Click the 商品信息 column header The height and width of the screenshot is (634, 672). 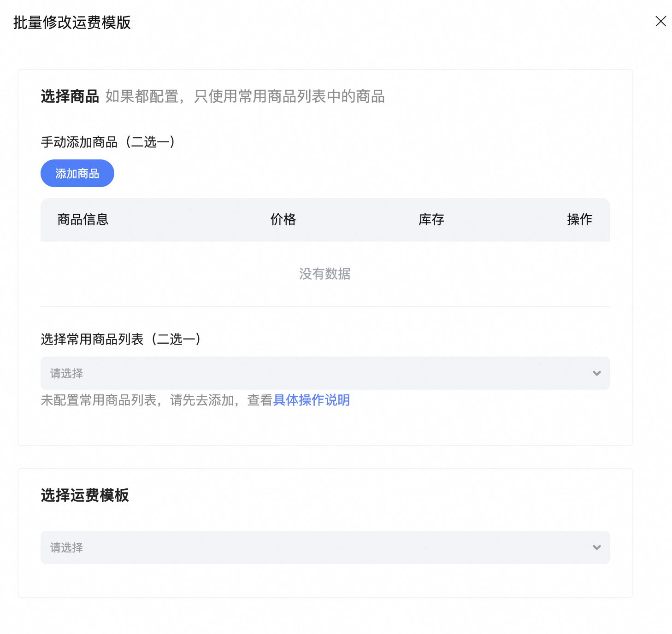(x=83, y=219)
